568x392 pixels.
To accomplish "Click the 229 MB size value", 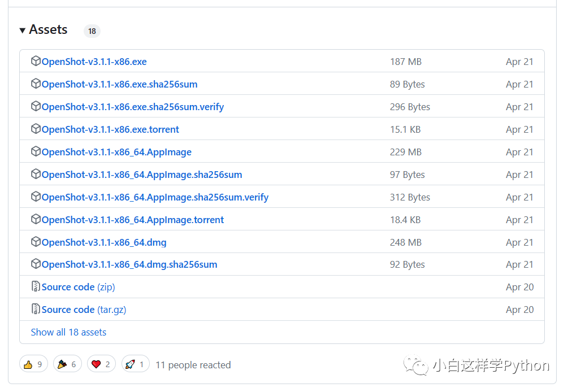I will click(x=406, y=152).
